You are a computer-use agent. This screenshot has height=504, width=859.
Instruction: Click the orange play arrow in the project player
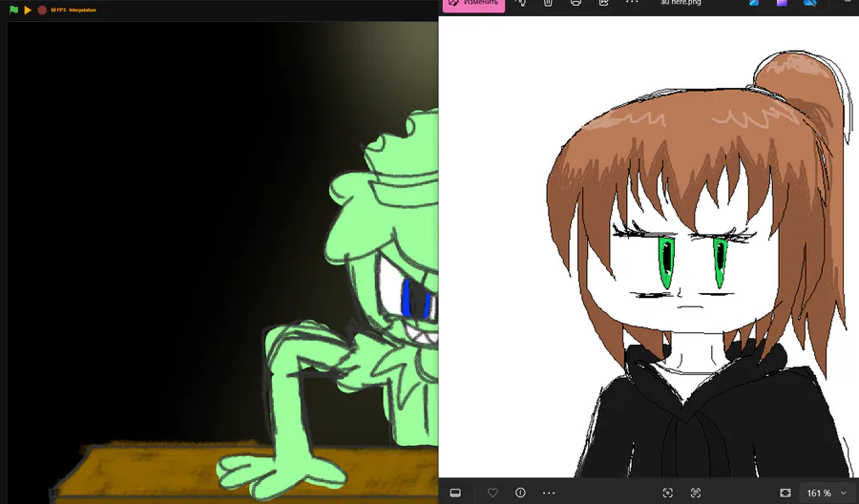pos(28,10)
